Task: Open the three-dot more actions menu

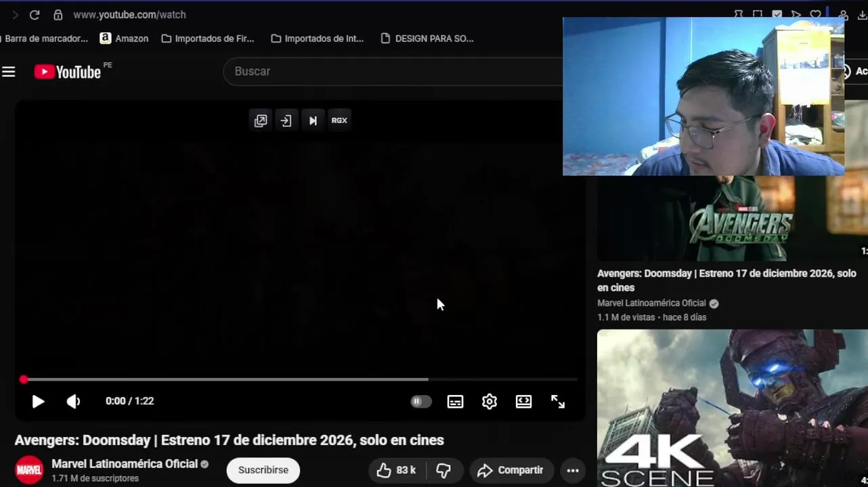Action: 573,470
